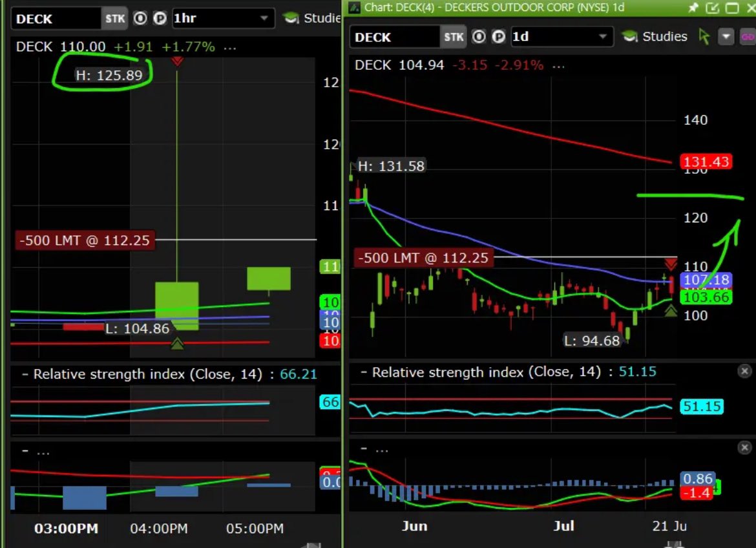Click the green up arrow marker below 1hr candle
756x548 pixels.
click(x=177, y=343)
